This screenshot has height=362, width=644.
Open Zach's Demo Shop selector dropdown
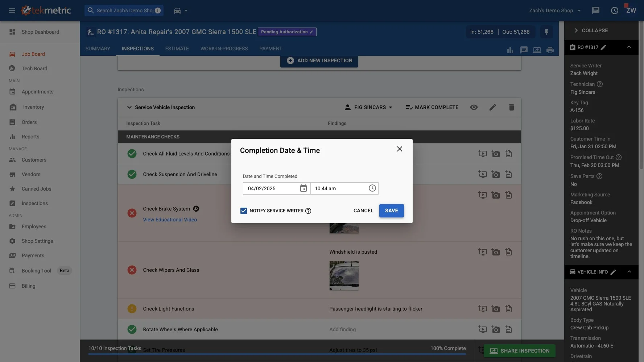pos(555,11)
